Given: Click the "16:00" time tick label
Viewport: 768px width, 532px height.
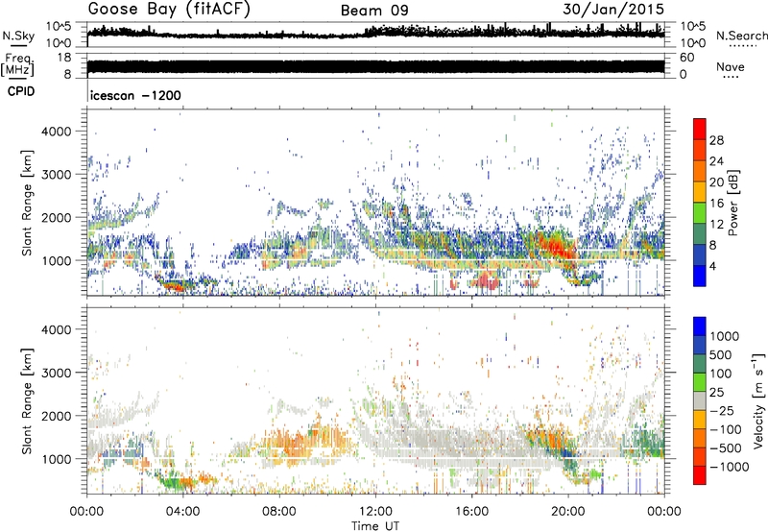Looking at the screenshot, I should 471,511.
